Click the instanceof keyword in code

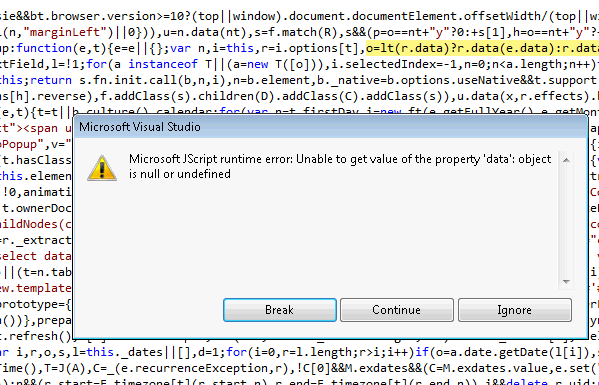163,64
